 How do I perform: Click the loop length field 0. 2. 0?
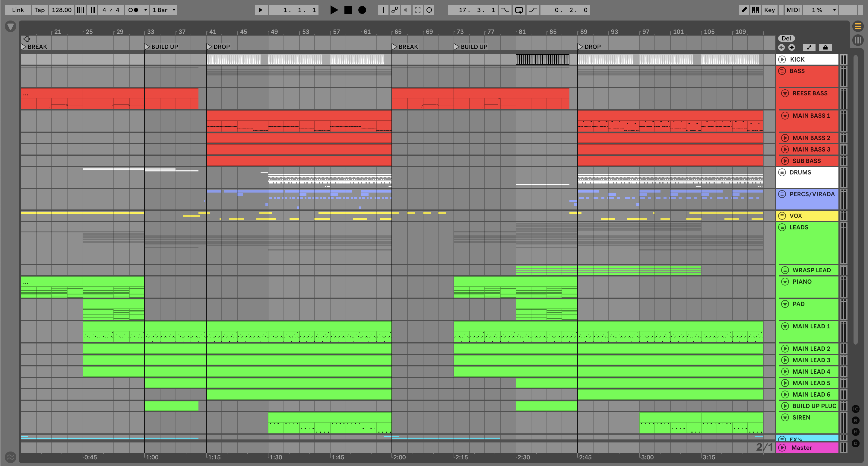[565, 10]
